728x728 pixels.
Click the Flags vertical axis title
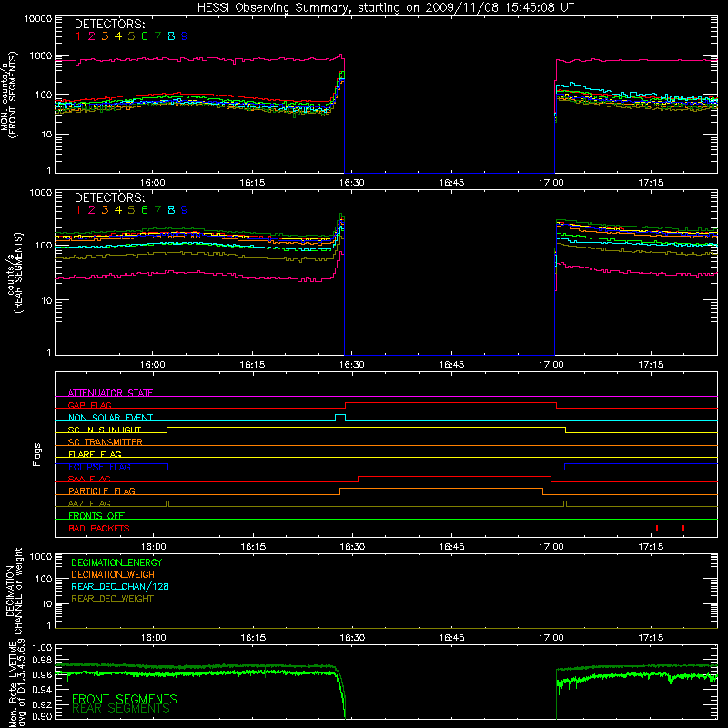point(37,454)
